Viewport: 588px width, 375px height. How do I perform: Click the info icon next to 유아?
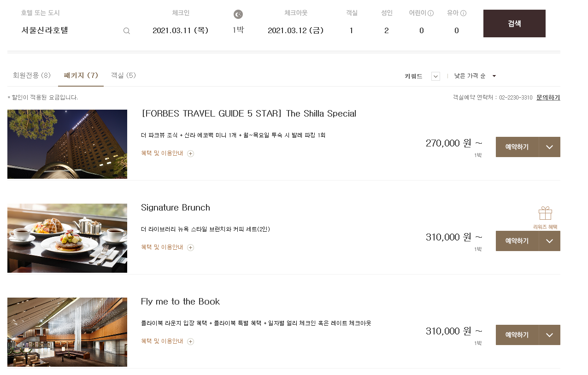click(463, 13)
